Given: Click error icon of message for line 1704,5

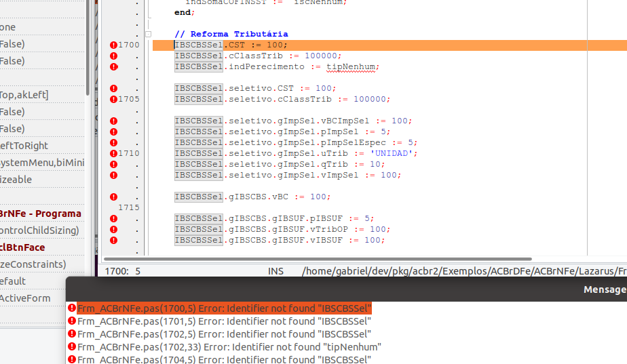Looking at the screenshot, I should 72,359.
